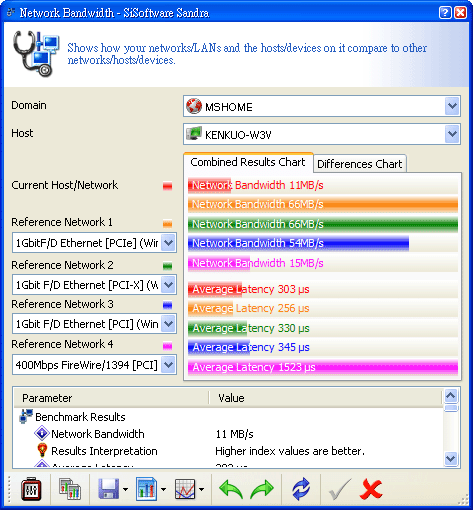Click the copy results chart icon
Image resolution: width=473 pixels, height=510 pixels.
[70, 489]
